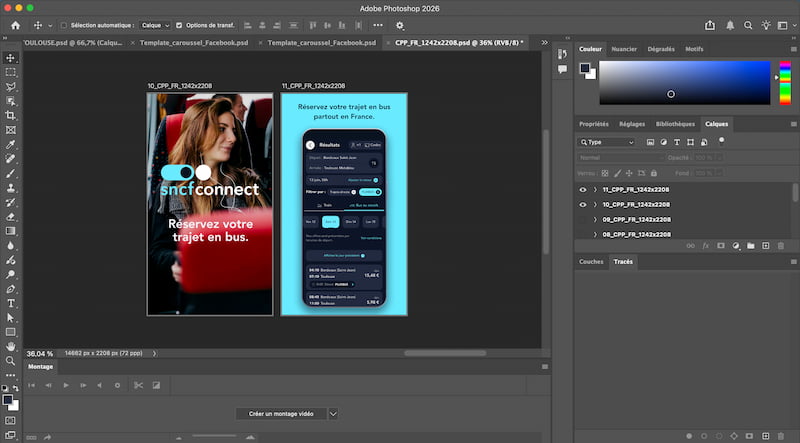
Task: Expand the 10_CPP_FR_1242x2208 group
Action: 595,204
